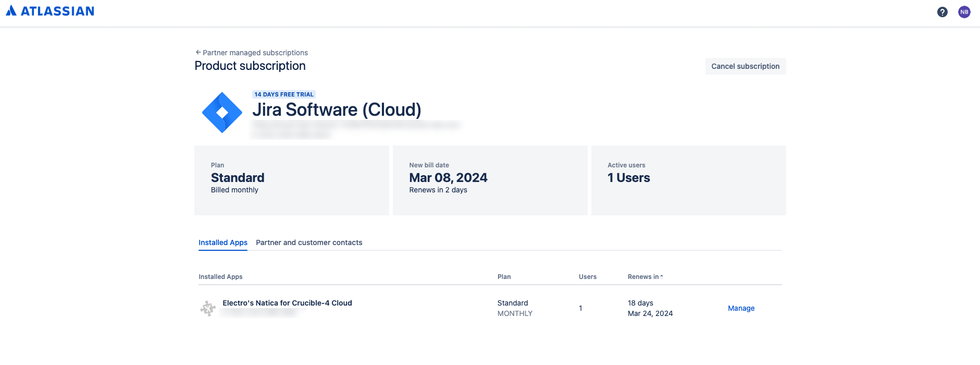Open the help question mark icon

pyautogui.click(x=942, y=12)
